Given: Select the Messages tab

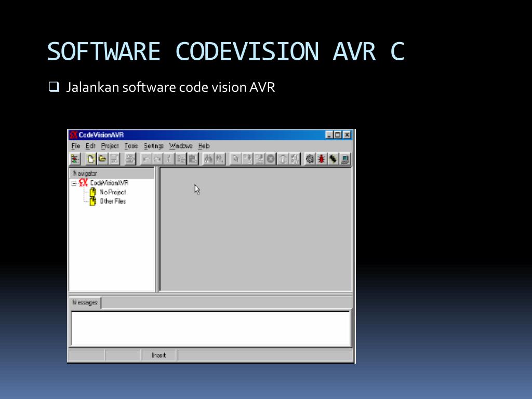Looking at the screenshot, I should [85, 302].
